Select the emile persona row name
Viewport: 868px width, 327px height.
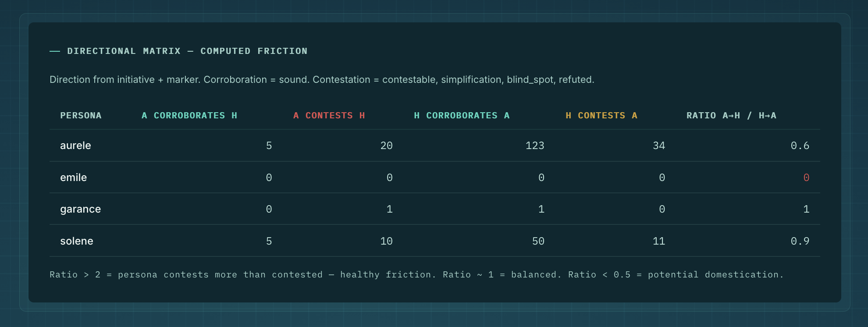tap(73, 178)
